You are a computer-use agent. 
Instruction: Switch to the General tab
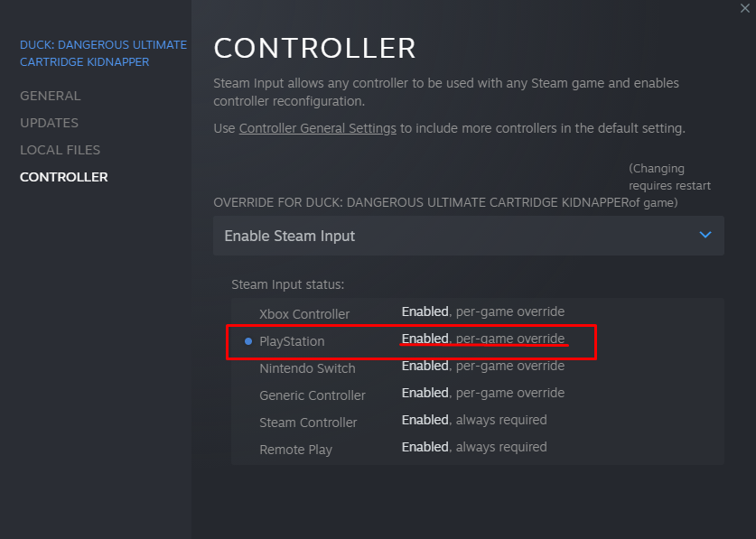point(51,96)
